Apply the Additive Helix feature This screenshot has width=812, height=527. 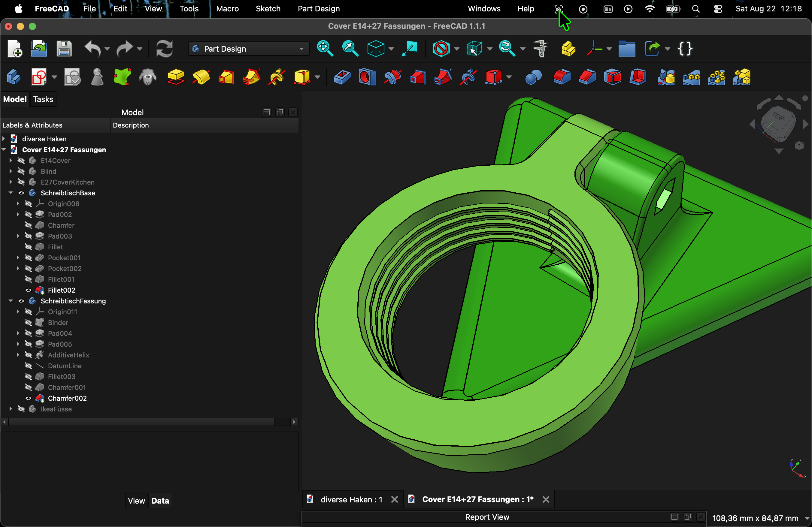[x=277, y=77]
